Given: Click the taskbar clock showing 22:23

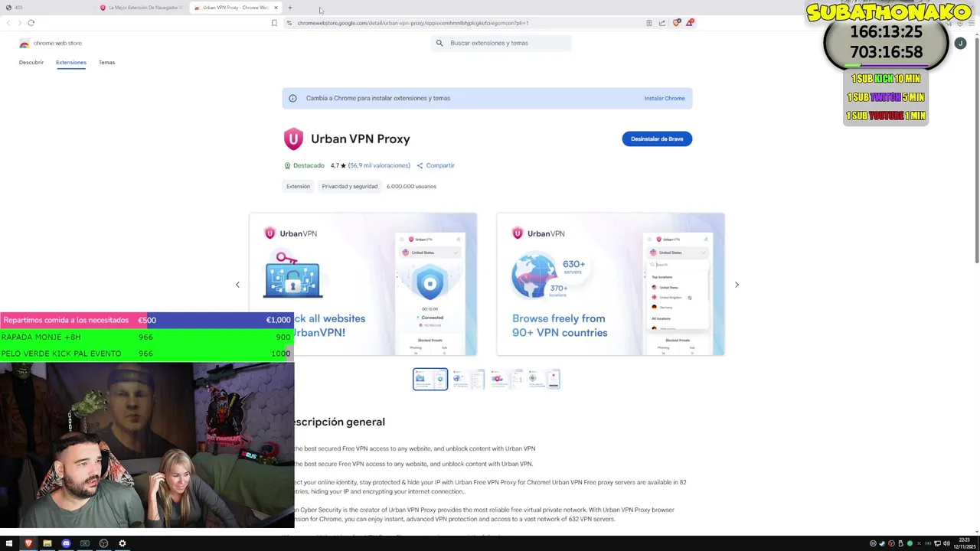Looking at the screenshot, I should 964,543.
